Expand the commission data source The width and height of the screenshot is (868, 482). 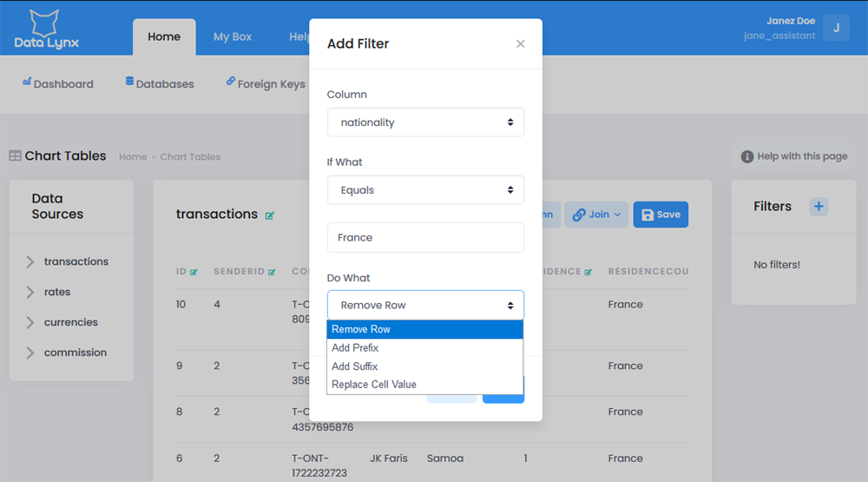[75, 353]
